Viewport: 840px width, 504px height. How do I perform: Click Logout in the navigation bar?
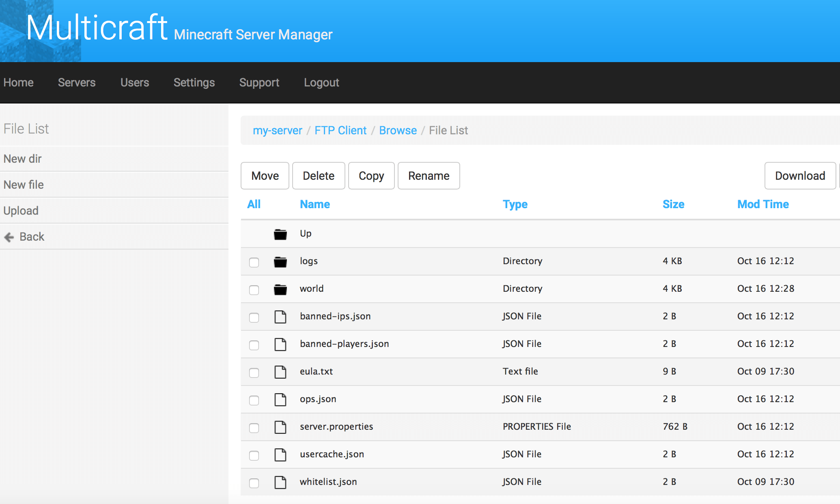pos(321,82)
